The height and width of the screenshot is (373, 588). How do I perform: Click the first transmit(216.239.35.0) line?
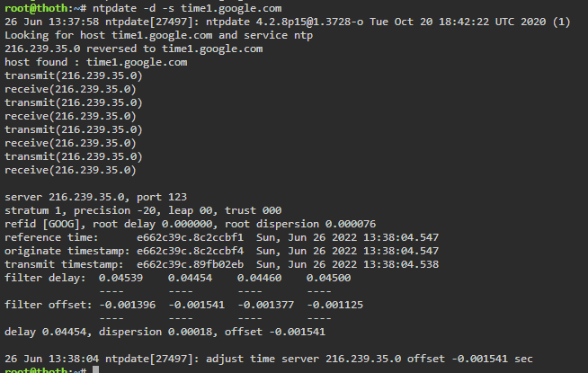point(74,75)
